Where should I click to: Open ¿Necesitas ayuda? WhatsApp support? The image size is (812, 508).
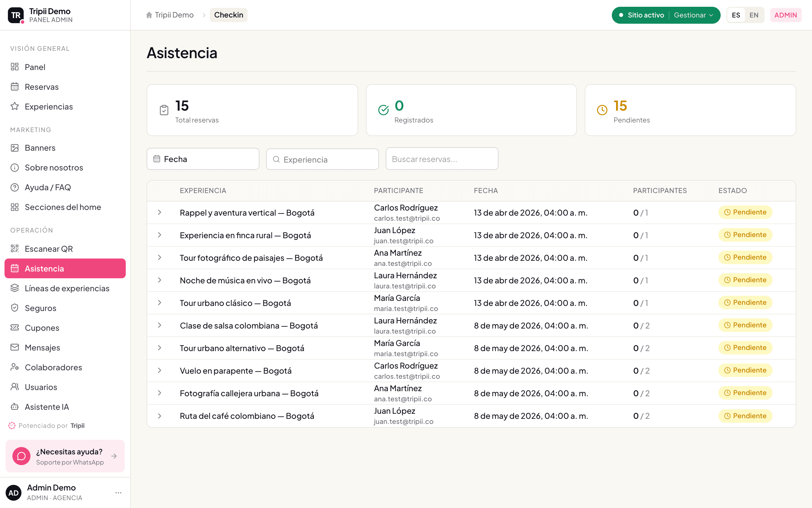click(65, 456)
